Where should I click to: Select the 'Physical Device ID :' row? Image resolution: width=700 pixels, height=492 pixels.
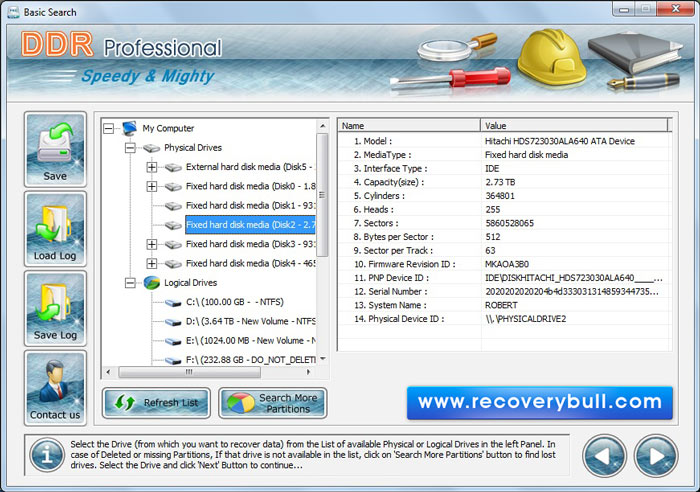[504, 319]
